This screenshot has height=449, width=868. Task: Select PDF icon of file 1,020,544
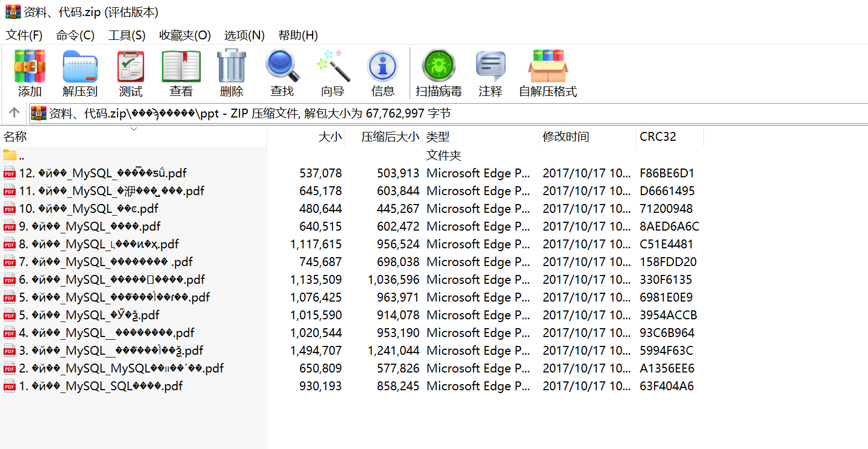tap(9, 333)
